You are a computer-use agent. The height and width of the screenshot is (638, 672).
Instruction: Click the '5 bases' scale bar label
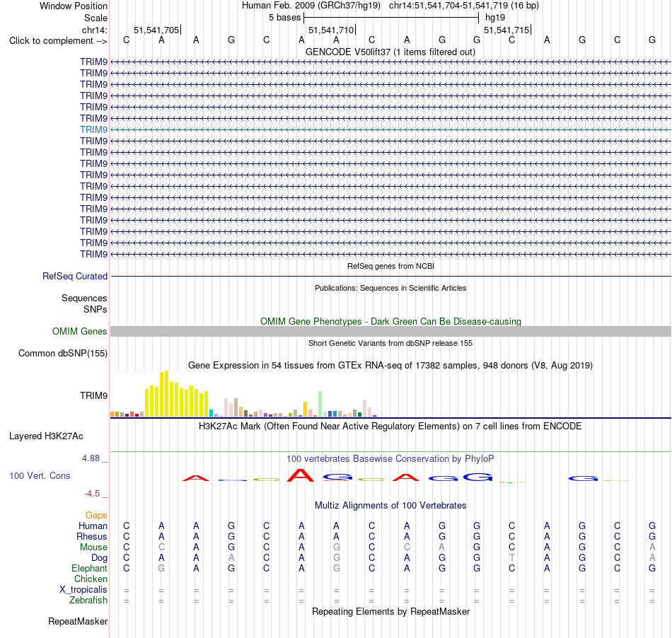[284, 18]
